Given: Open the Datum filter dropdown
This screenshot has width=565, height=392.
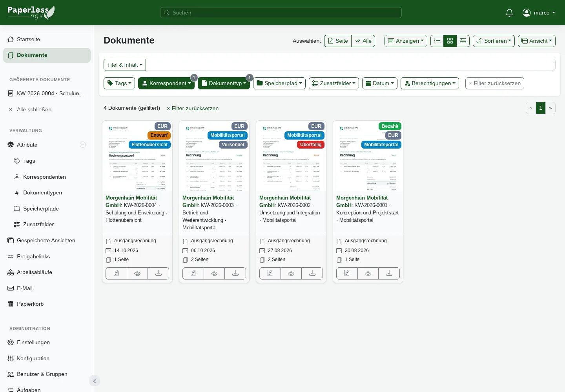Looking at the screenshot, I should tap(380, 83).
